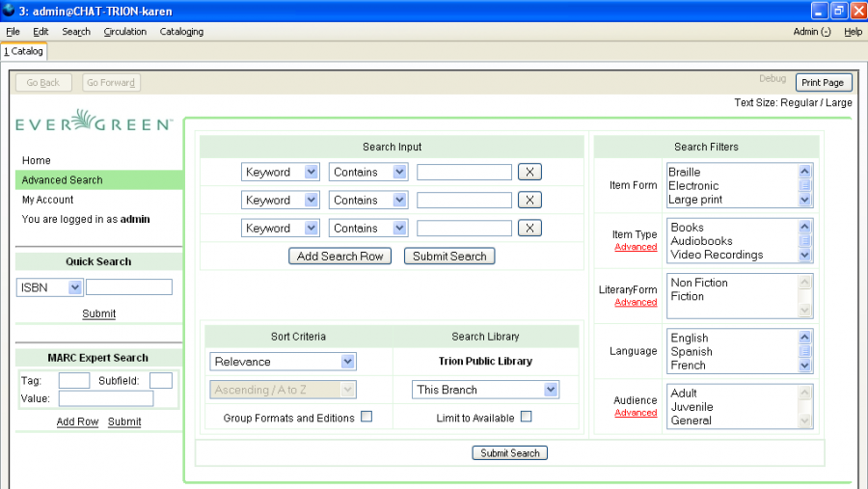Click the Add Search Row button
868x489 pixels.
coord(341,257)
